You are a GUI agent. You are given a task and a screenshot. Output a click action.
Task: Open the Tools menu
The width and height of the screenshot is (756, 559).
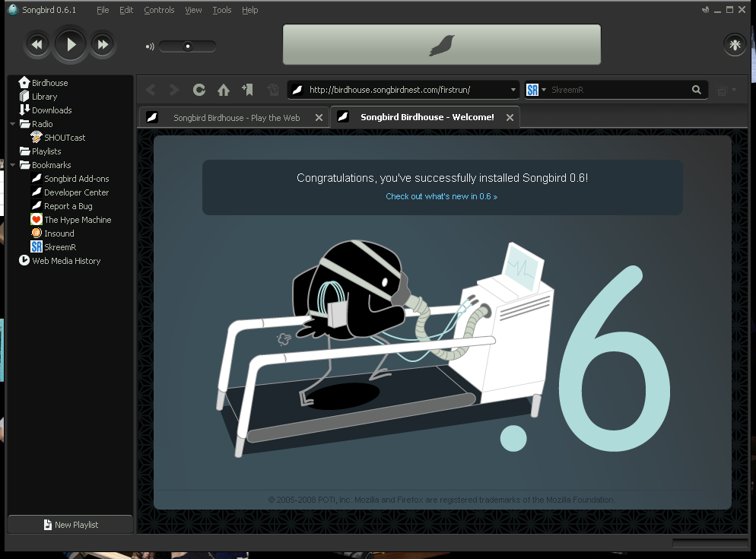(222, 10)
